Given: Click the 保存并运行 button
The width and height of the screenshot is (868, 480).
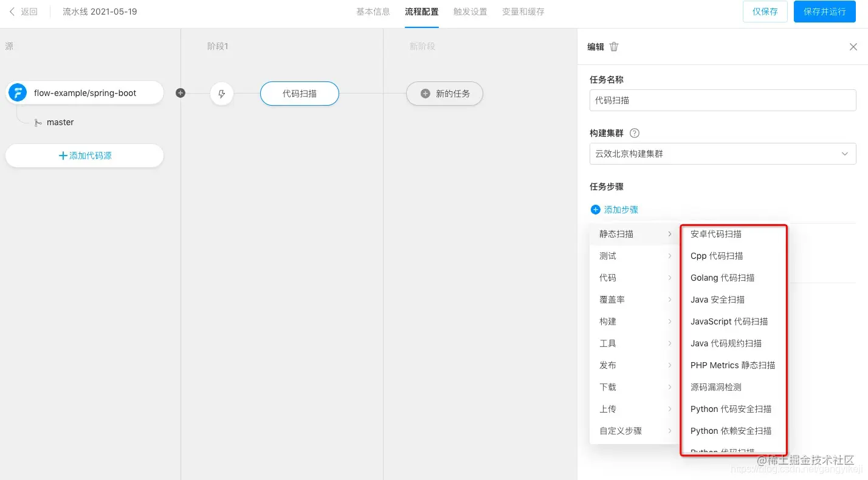Looking at the screenshot, I should 824,11.
